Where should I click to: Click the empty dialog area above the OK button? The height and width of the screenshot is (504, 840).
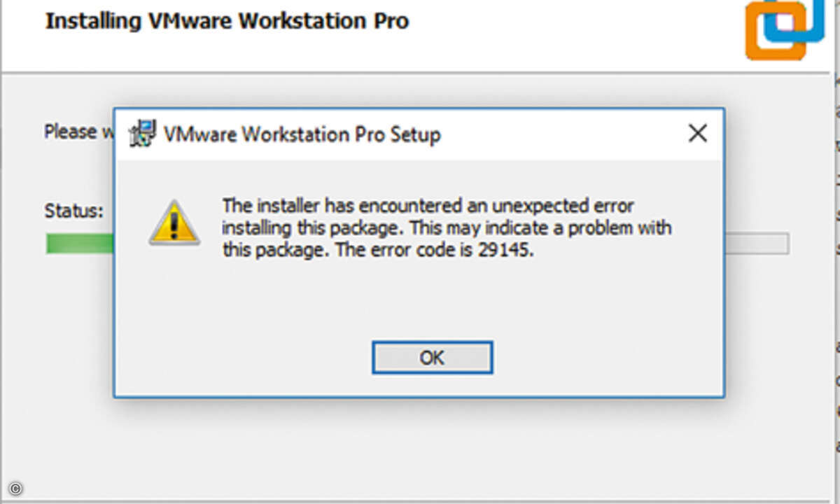[419, 301]
